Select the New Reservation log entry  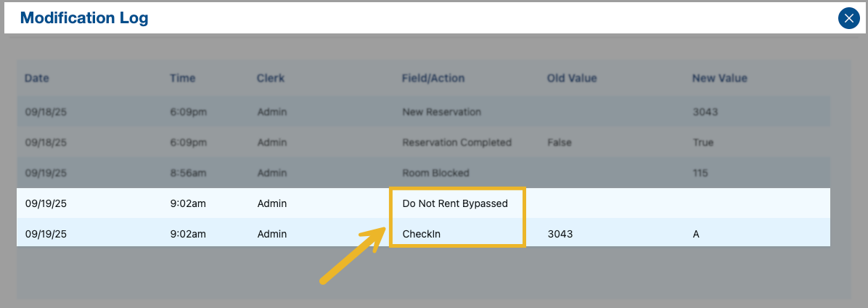coord(441,113)
